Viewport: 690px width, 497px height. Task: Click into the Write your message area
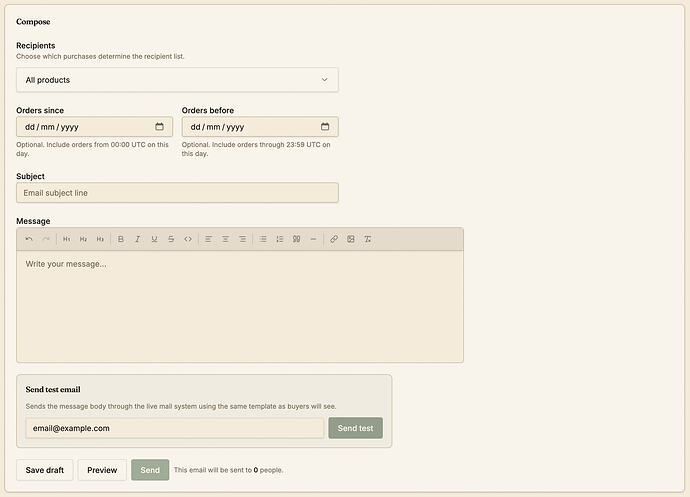240,306
